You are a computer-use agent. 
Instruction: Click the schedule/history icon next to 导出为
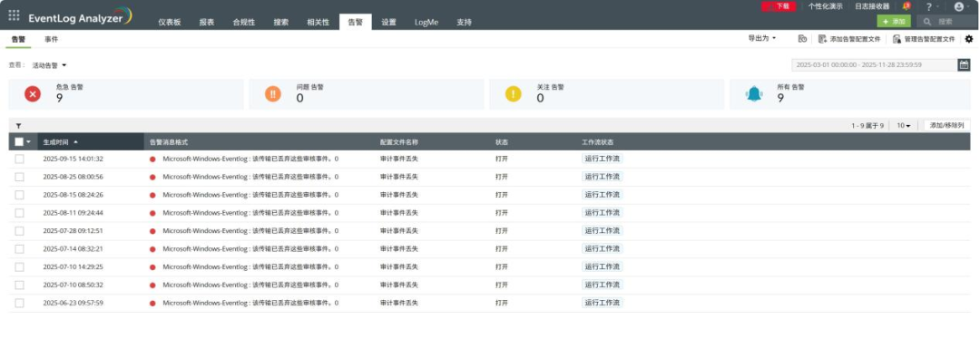[x=802, y=39]
